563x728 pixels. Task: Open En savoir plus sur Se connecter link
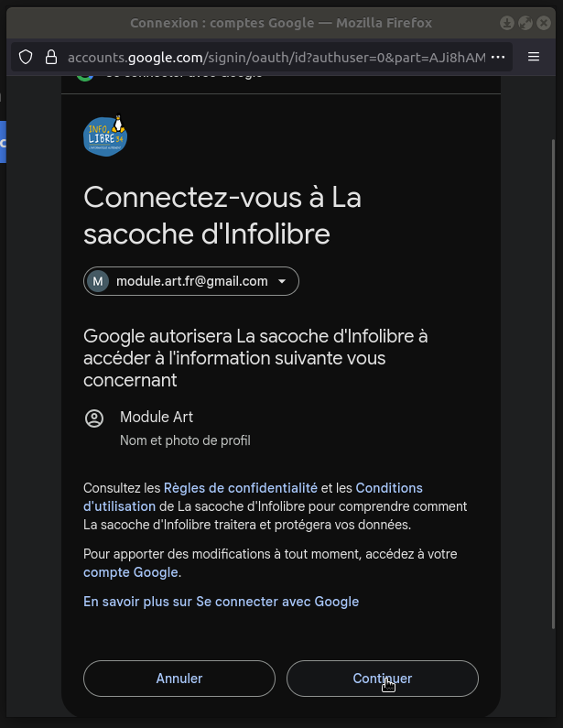221,602
